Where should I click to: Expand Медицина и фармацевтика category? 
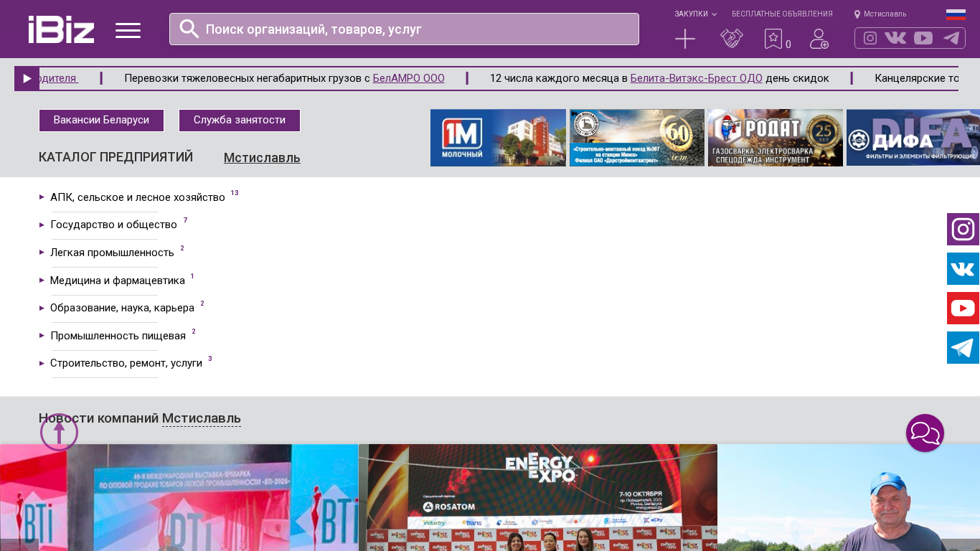[x=118, y=281]
